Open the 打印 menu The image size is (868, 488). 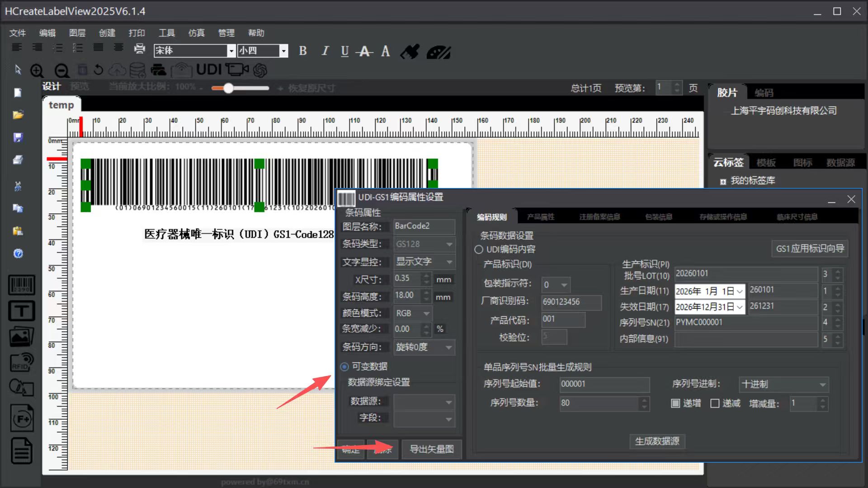tap(137, 33)
